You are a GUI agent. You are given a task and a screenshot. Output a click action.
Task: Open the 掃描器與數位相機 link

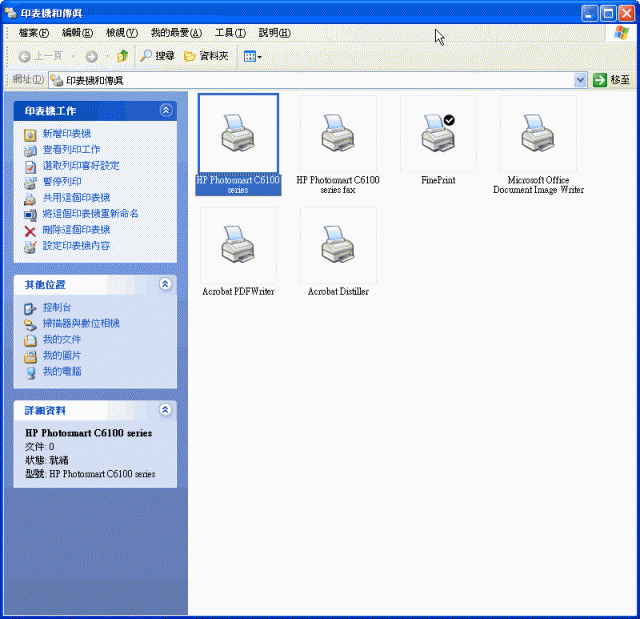pyautogui.click(x=81, y=323)
